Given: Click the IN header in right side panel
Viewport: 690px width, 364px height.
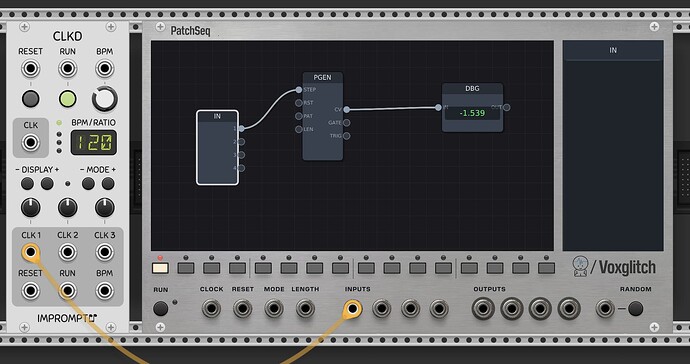Looking at the screenshot, I should pyautogui.click(x=613, y=51).
